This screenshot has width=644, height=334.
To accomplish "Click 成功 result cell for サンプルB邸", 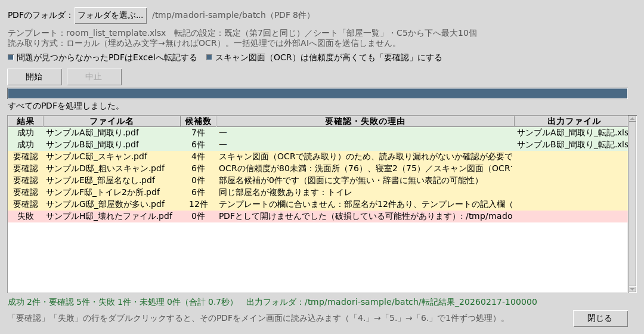I will tap(26, 144).
